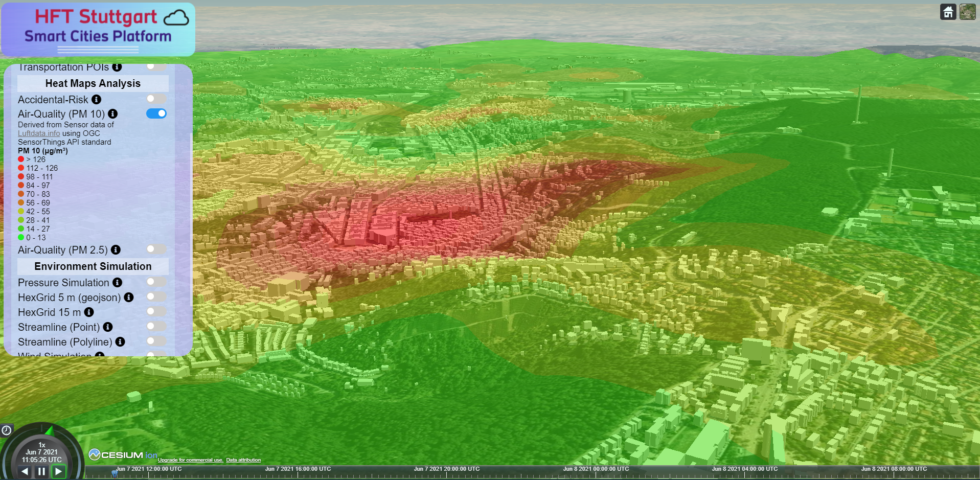Click the Home view icon
This screenshot has height=480, width=980.
pos(948,12)
